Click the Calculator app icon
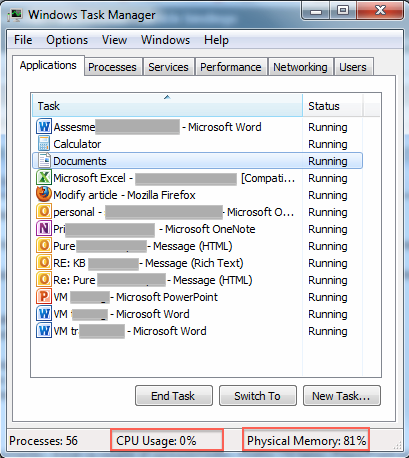The width and height of the screenshot is (409, 458). (x=44, y=144)
